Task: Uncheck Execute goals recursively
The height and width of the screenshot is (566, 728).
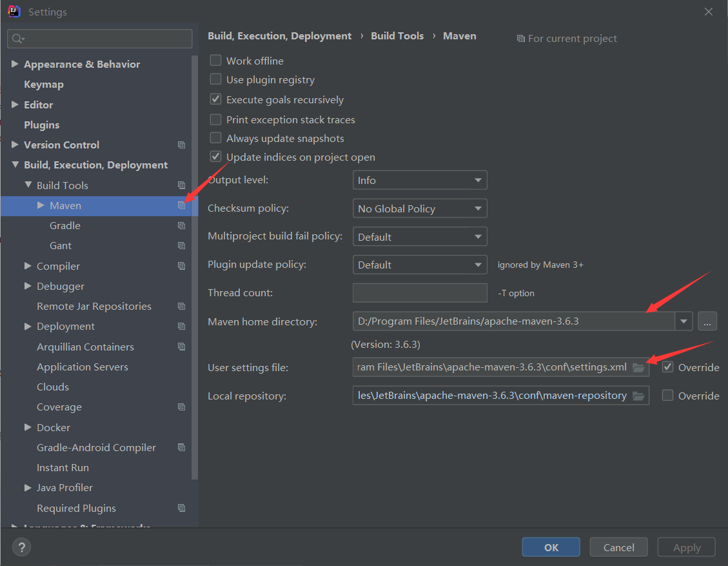Action: 215,99
